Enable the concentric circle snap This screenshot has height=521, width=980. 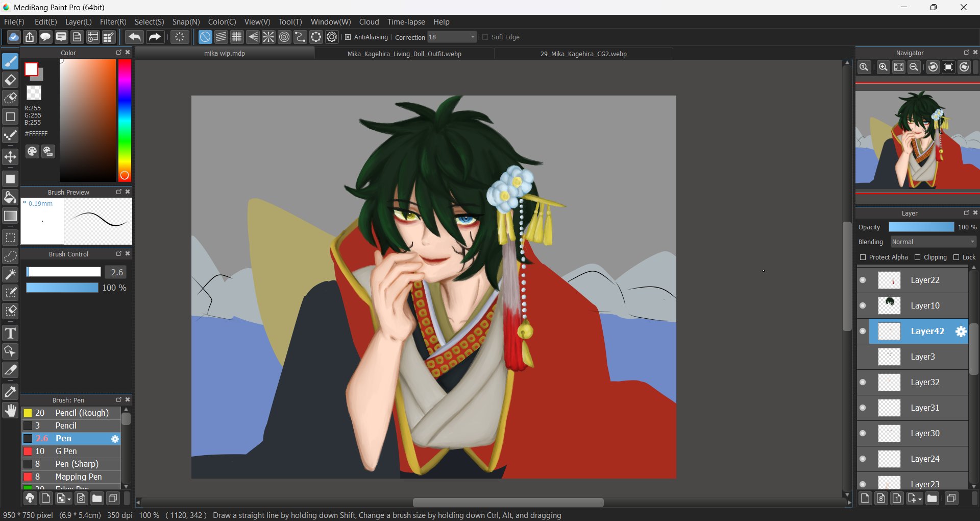(x=284, y=37)
